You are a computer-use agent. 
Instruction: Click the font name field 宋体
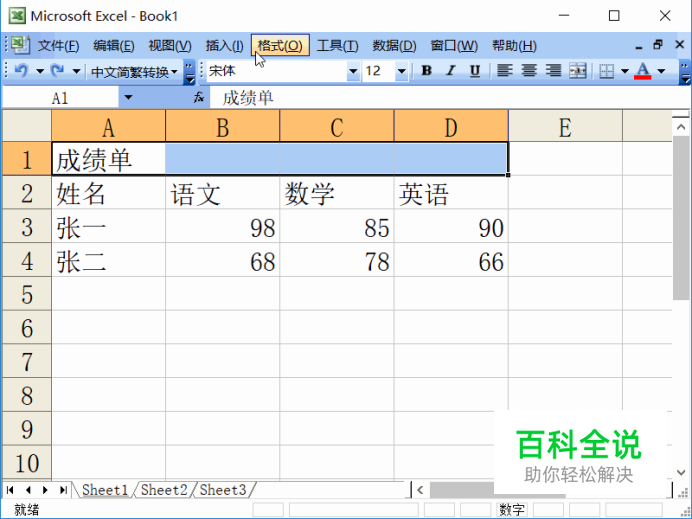click(x=277, y=71)
